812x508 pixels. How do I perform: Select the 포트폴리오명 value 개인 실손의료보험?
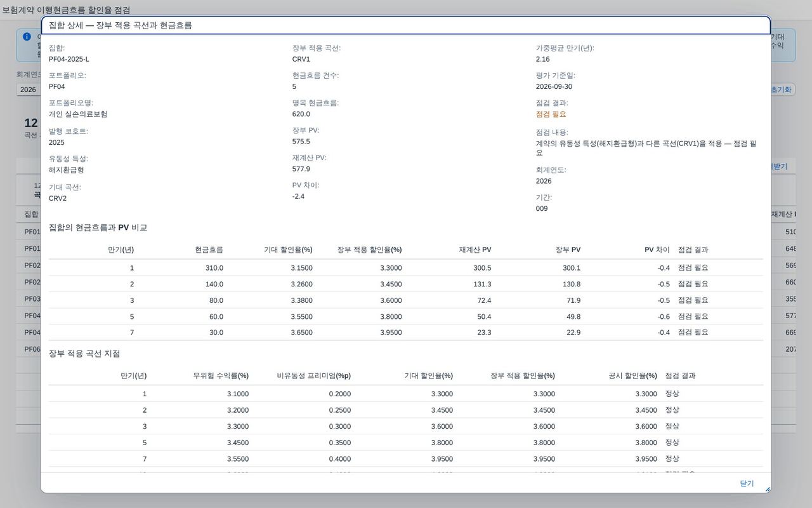tap(78, 114)
